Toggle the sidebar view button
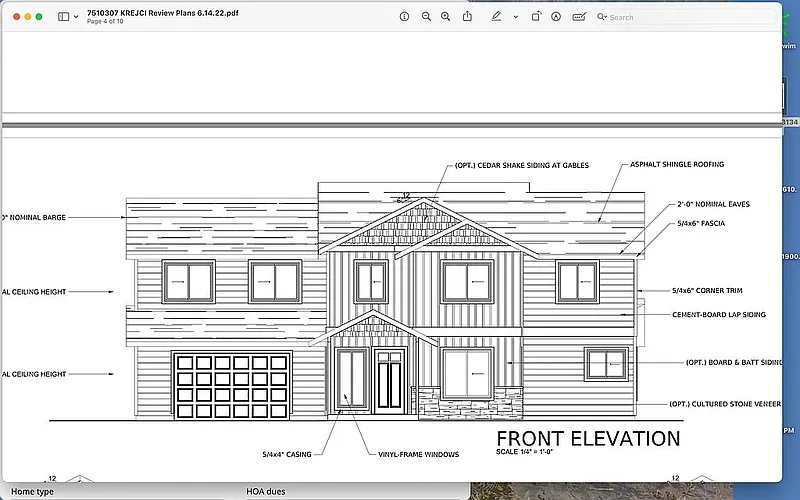This screenshot has width=800, height=500. (62, 17)
